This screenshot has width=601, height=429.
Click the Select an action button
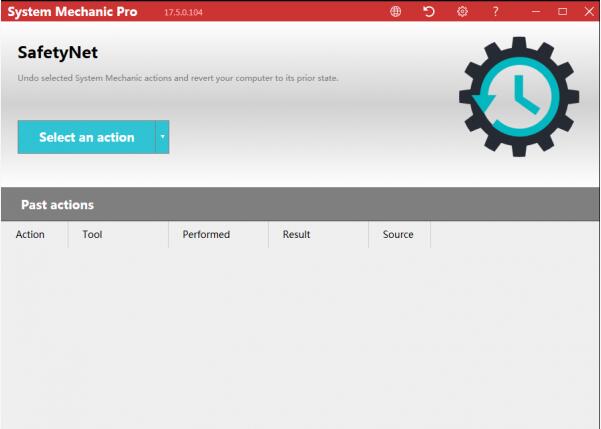[86, 137]
